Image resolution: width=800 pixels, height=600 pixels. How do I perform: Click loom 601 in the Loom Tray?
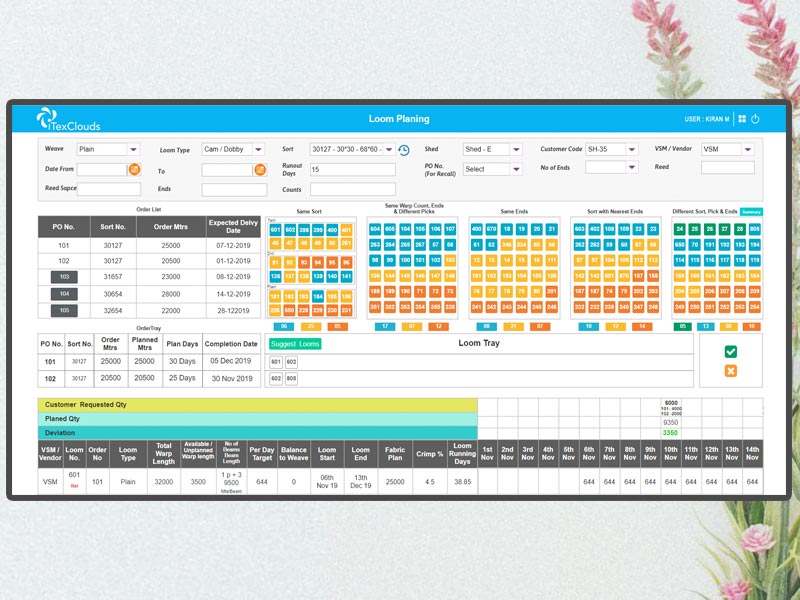pyautogui.click(x=276, y=362)
